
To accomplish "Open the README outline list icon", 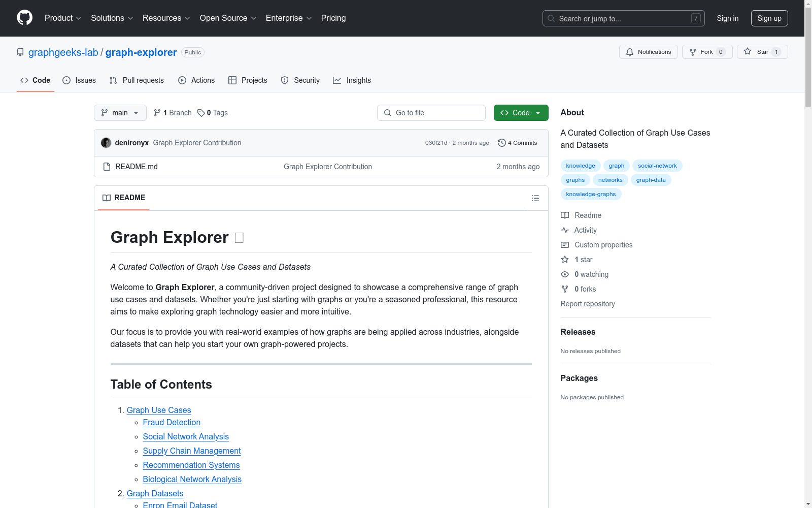I will click(535, 198).
